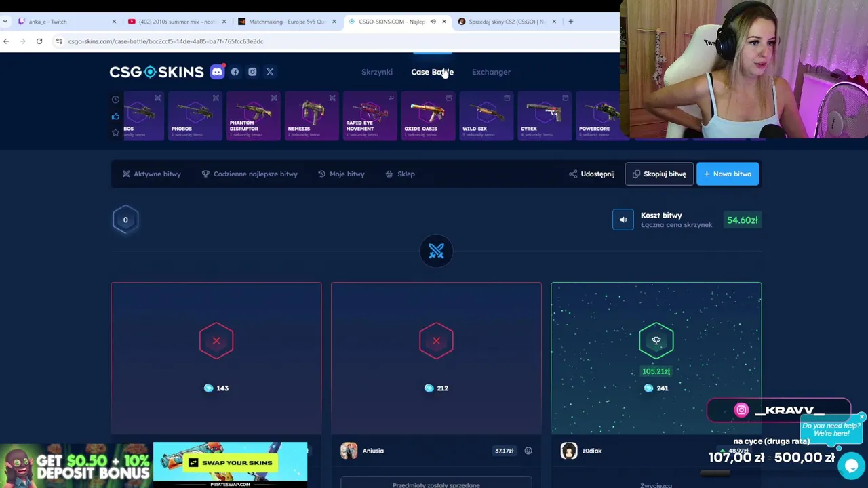Reload the page in the browser
Viewport: 868px width, 488px height.
(x=39, y=41)
